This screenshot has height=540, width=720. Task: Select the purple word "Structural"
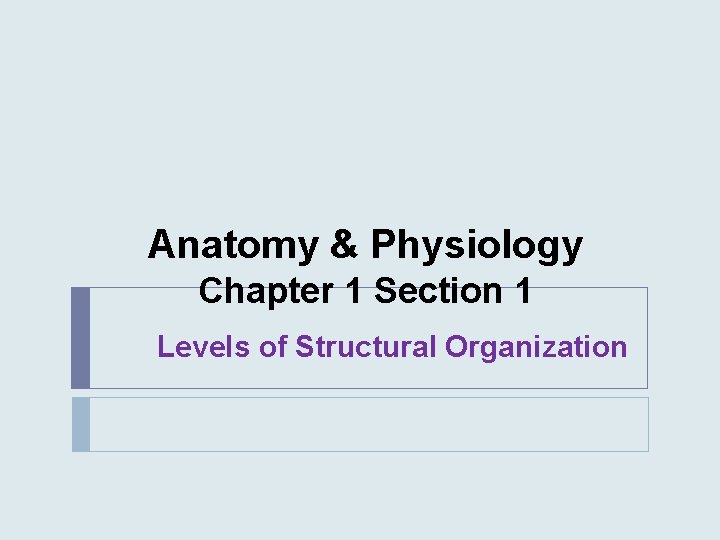[x=366, y=347]
